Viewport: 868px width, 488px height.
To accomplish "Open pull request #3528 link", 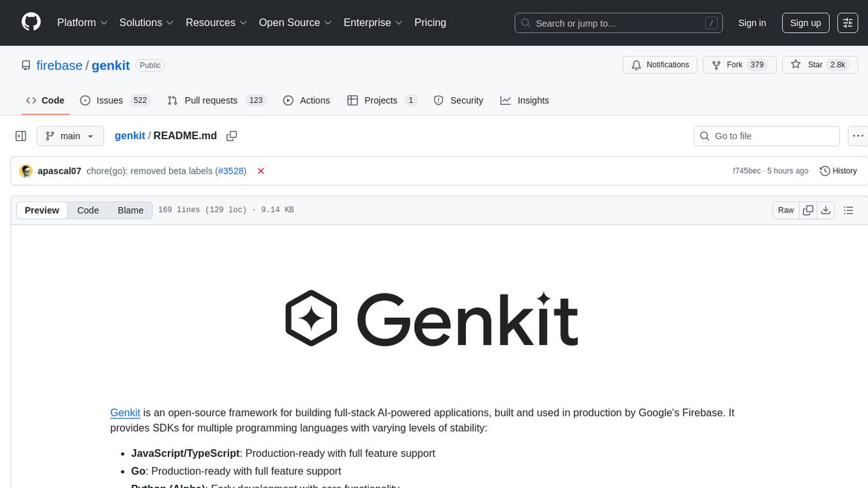I will (230, 171).
